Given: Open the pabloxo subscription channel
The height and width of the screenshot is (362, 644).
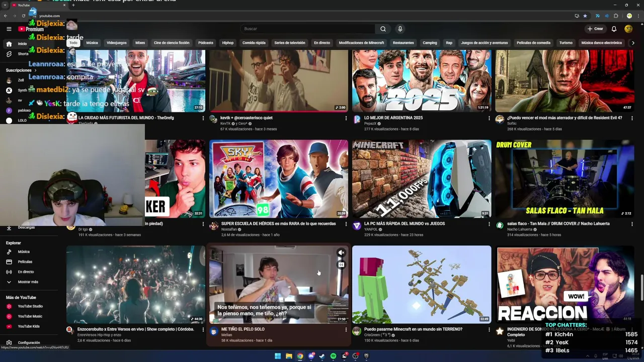Looking at the screenshot, I should 24,111.
